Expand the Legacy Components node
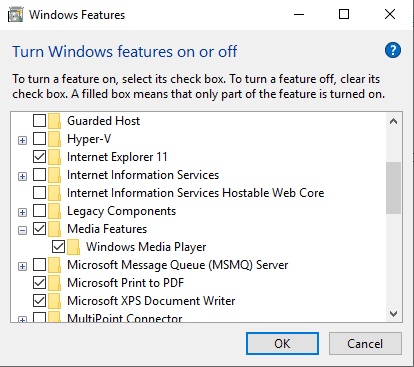 (22, 212)
